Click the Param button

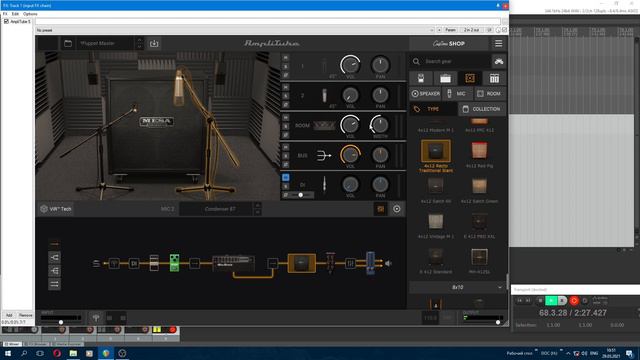pyautogui.click(x=450, y=30)
